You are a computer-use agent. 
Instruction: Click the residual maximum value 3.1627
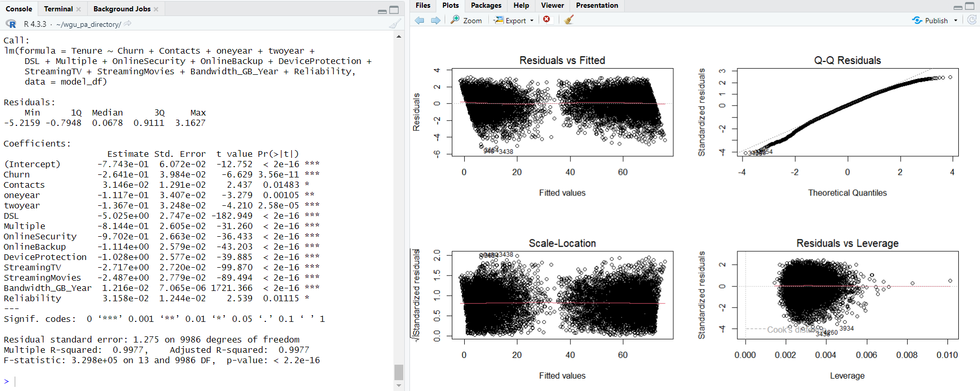click(190, 123)
